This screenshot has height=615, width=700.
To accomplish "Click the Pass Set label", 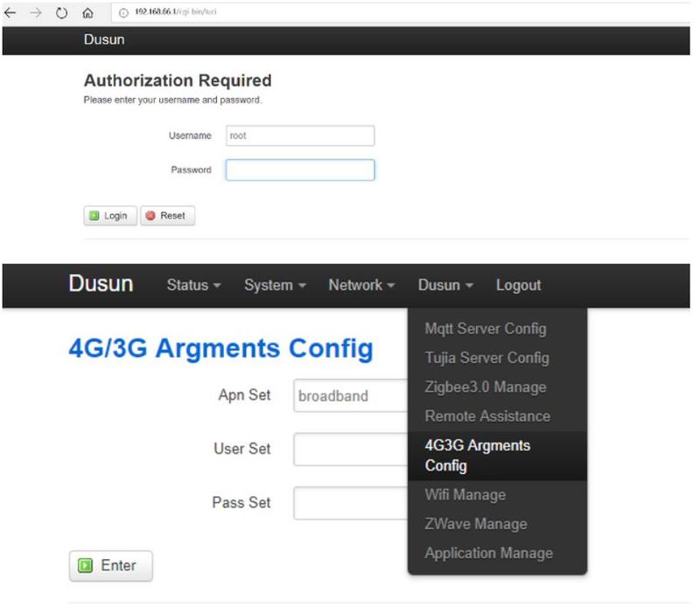I will (241, 502).
